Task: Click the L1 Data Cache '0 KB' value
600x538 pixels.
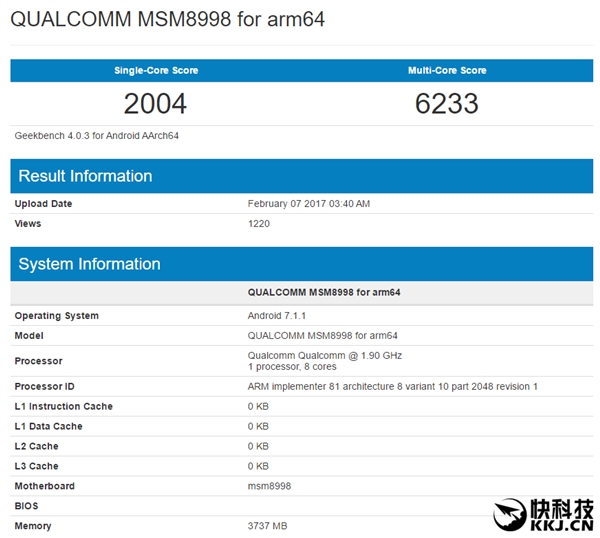Action: click(x=258, y=426)
